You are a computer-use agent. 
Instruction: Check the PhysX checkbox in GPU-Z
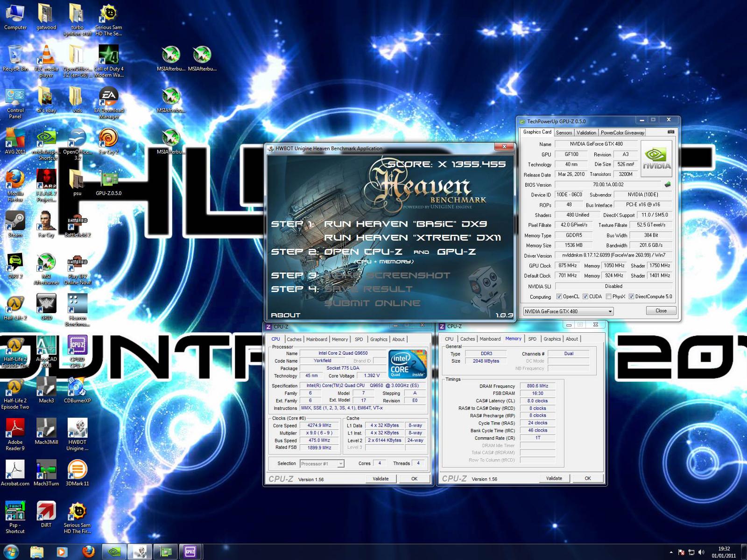(608, 296)
